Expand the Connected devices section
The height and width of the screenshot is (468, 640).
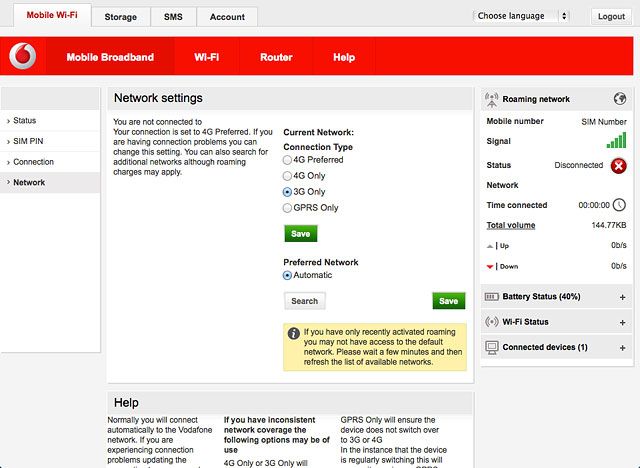coord(622,348)
